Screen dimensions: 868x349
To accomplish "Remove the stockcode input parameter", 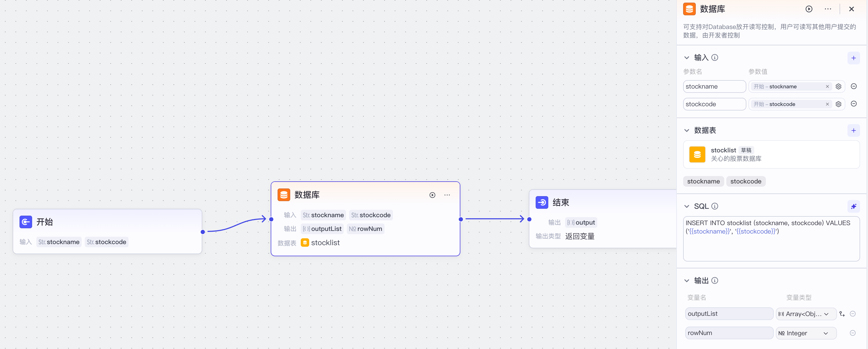I will point(854,104).
